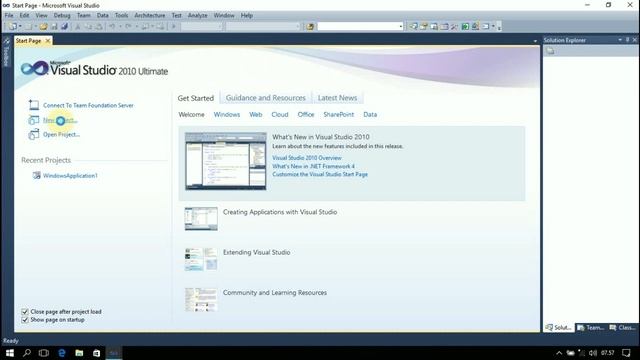640x360 pixels.
Task: Click What's New in Visual Studio 2010 thumbnail
Action: pos(226,161)
